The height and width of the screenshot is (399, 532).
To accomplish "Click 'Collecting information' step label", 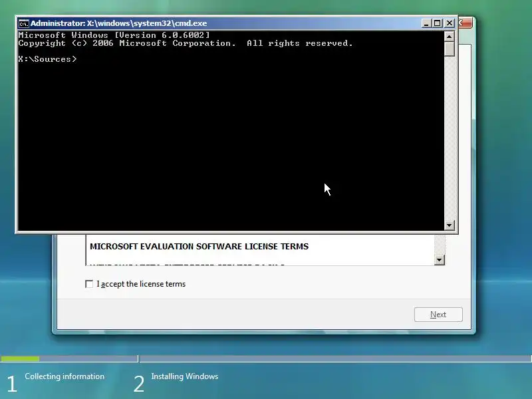I will pos(65,376).
